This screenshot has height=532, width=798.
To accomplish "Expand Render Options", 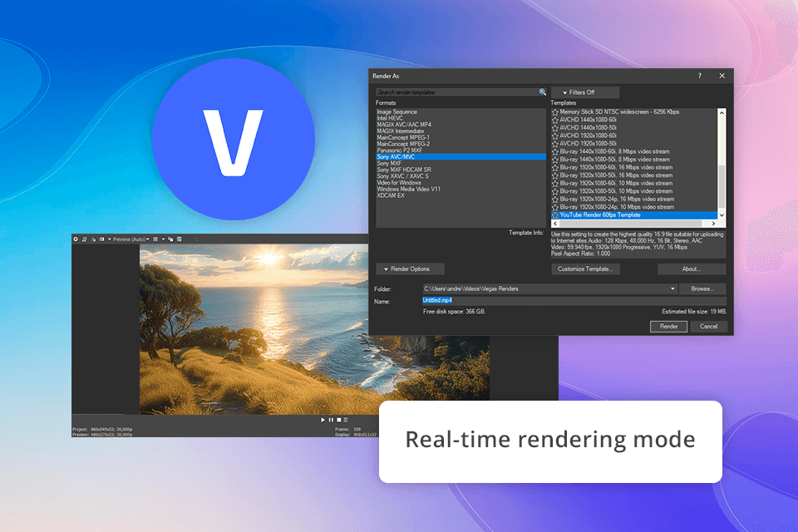I will [x=410, y=268].
